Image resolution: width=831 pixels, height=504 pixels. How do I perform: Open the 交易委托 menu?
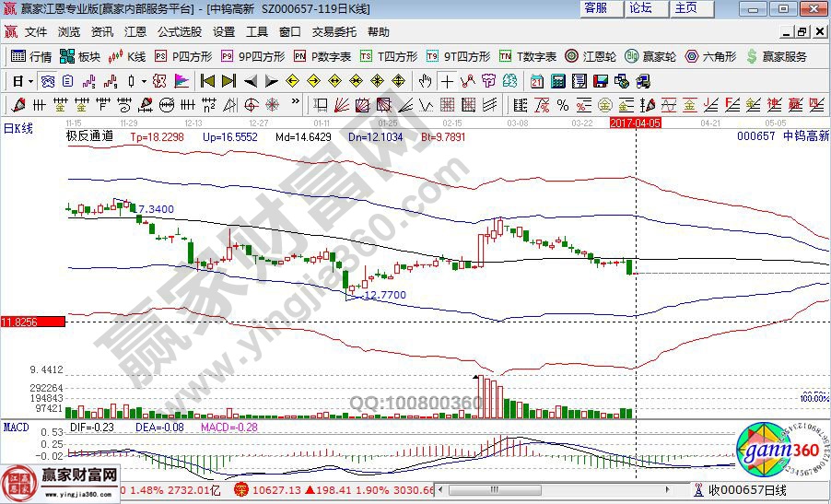(334, 31)
